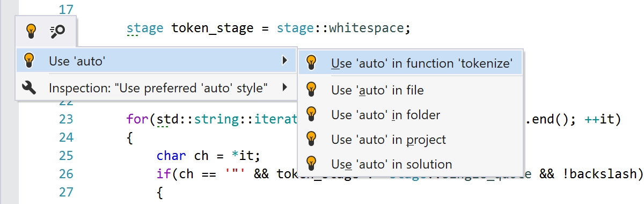
Task: Apply Use 'auto' in project
Action: (x=411, y=139)
